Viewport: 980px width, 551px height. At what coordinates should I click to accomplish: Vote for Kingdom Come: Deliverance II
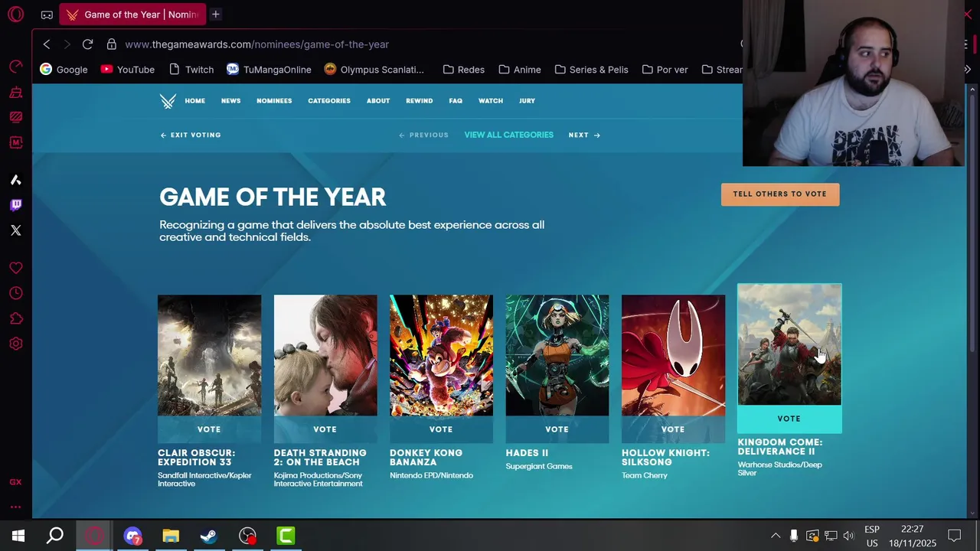click(x=789, y=419)
